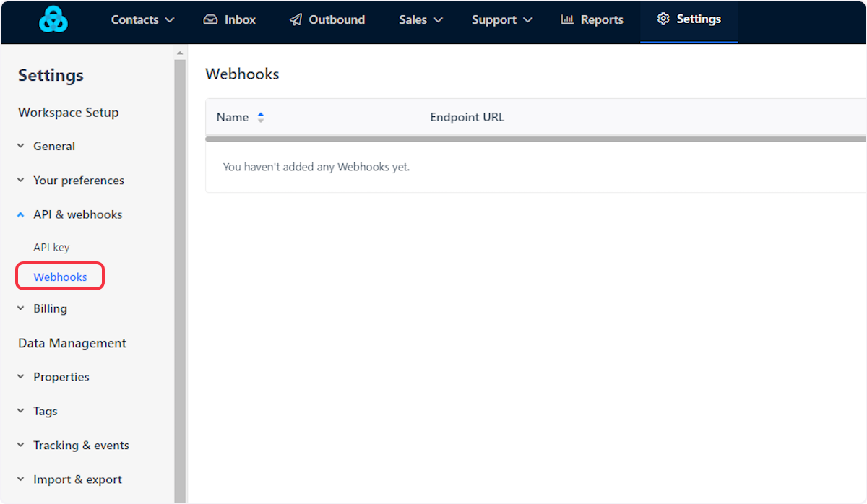Click the Outbound paper plane icon
867x504 pixels.
click(296, 19)
